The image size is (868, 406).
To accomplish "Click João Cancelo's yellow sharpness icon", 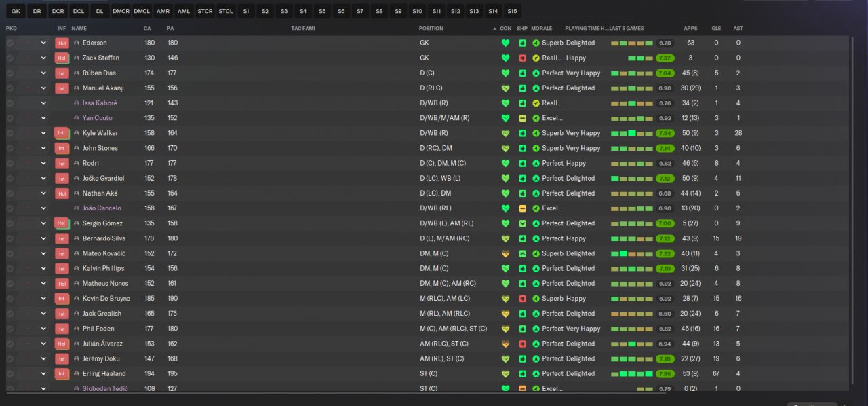I will click(522, 208).
